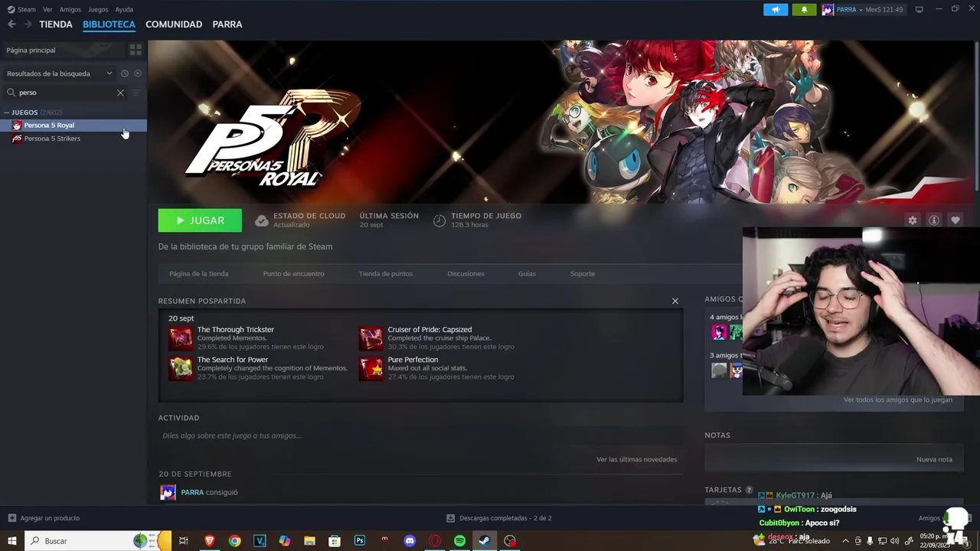The height and width of the screenshot is (551, 980).
Task: Open the TIENDA tab
Action: 56,24
